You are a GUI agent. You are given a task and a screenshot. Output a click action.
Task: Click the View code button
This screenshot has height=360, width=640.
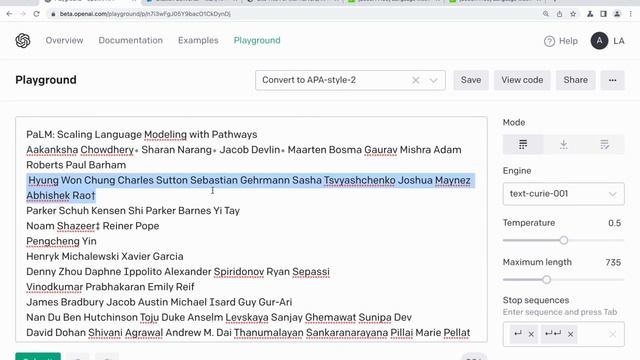click(522, 80)
